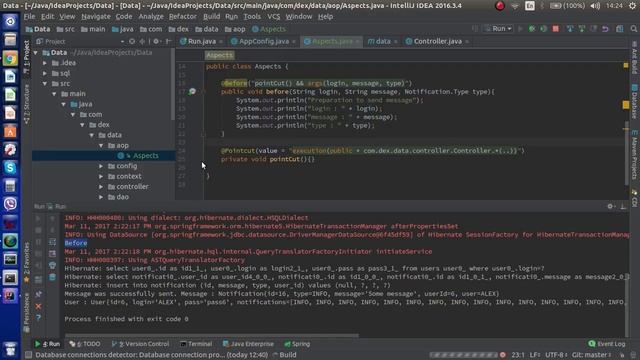Toggle Pin Tab in the Run panel
640x360 pixels.
coord(38,294)
